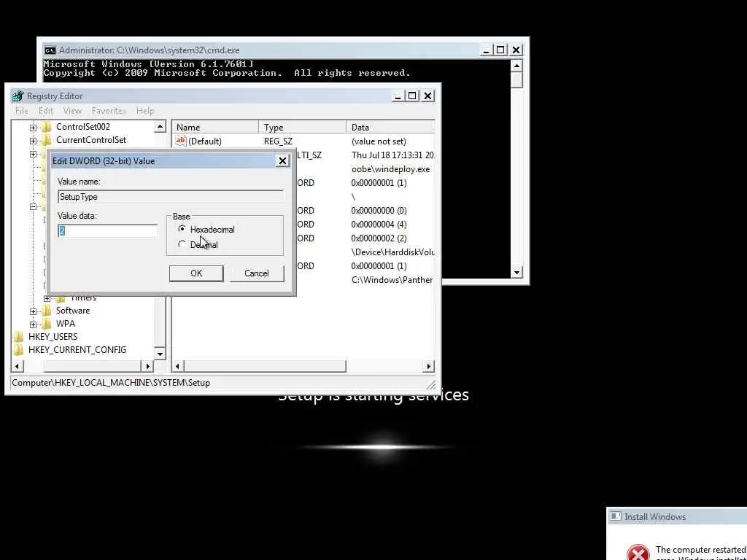The width and height of the screenshot is (747, 560).
Task: Minimize the Registry Editor window
Action: 398,96
